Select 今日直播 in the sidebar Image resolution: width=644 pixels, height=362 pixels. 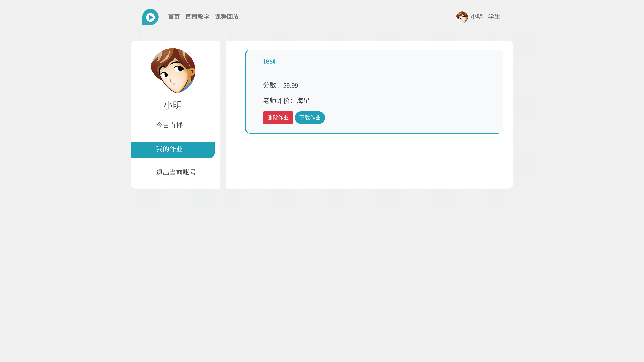(169, 125)
